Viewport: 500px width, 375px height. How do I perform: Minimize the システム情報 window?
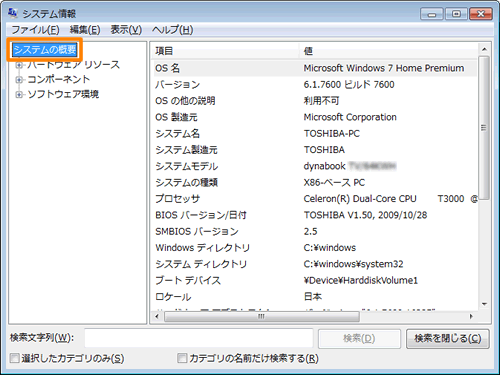point(432,14)
